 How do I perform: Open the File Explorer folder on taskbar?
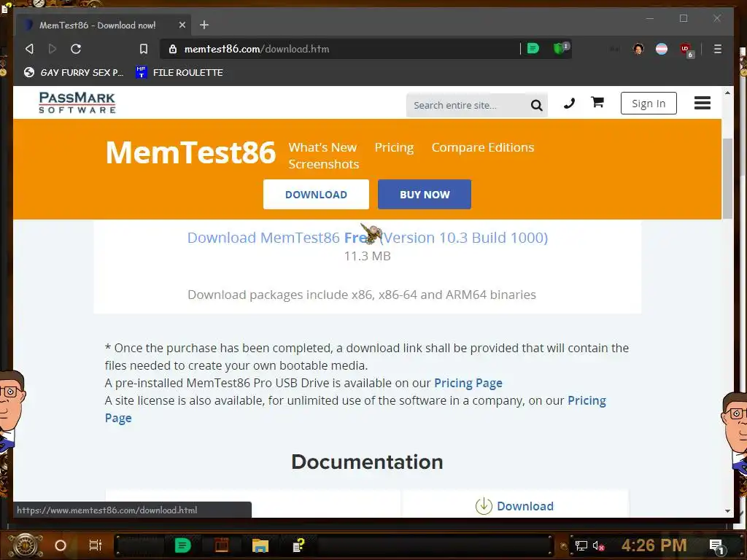(x=260, y=545)
